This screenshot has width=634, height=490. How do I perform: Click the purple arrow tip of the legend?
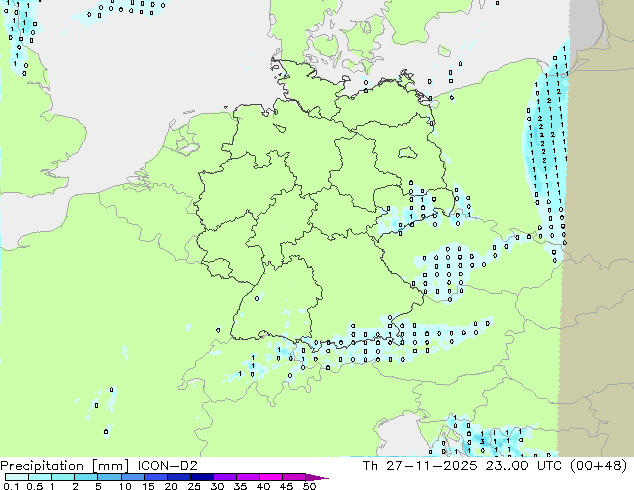click(x=317, y=477)
